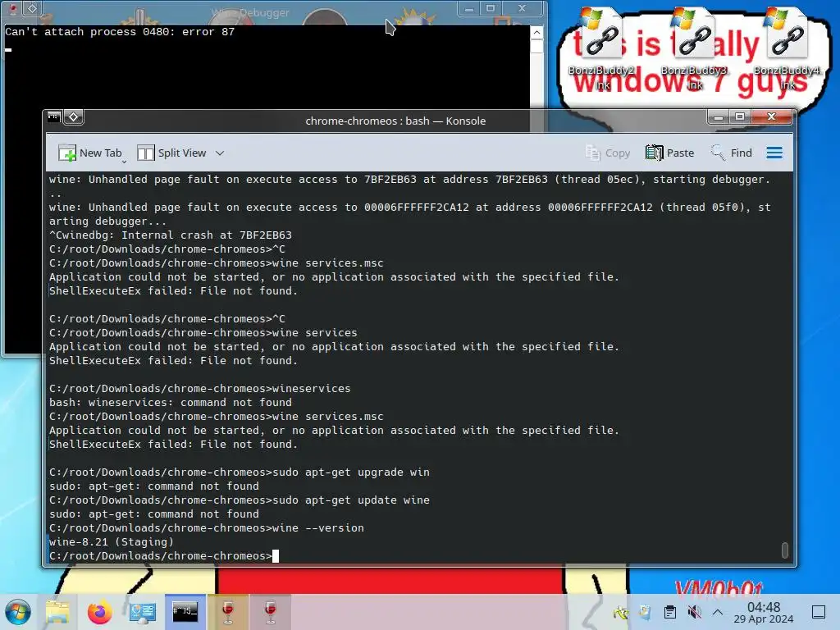The height and width of the screenshot is (630, 840).
Task: Toggle Konsole on-all-desktops pin icon
Action: tap(73, 116)
